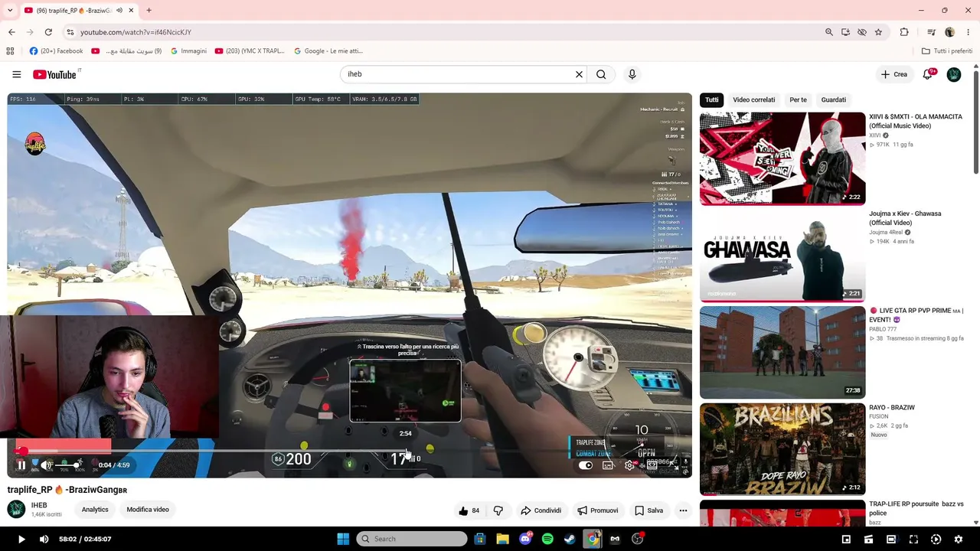Select the Per te filter chip
The width and height of the screenshot is (980, 551).
pos(798,99)
